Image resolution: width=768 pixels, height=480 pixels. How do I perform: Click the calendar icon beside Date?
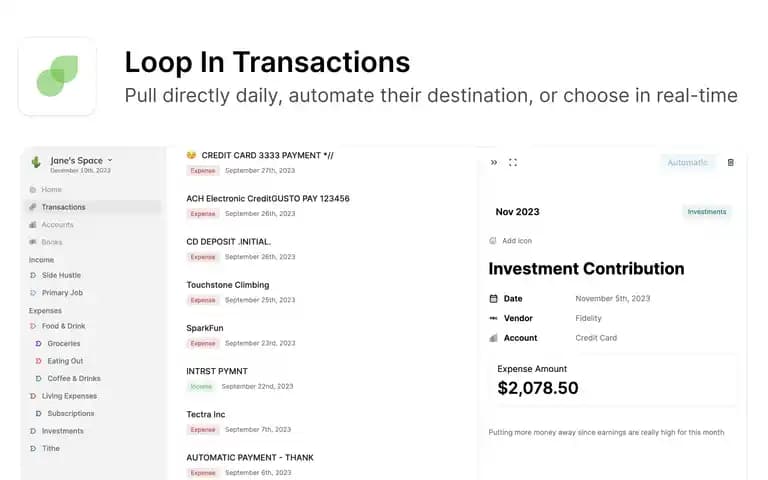pos(493,299)
